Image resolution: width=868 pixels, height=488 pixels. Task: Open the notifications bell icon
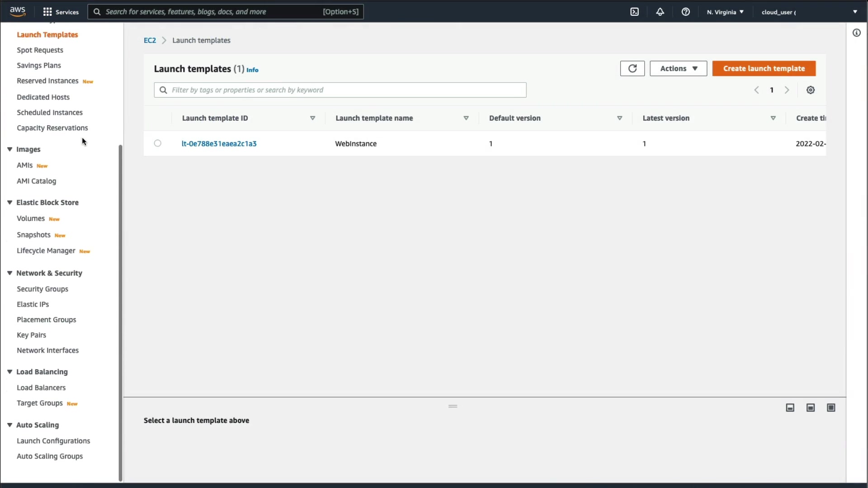(x=660, y=12)
